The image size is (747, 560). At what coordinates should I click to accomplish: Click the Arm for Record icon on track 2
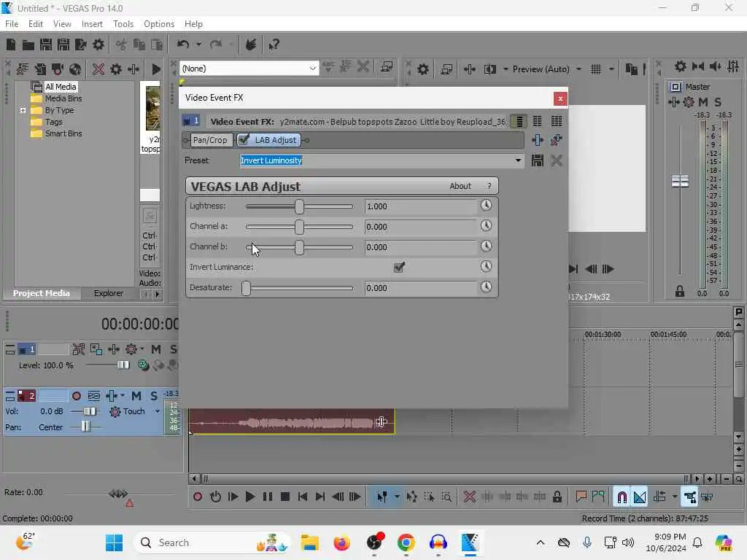76,396
